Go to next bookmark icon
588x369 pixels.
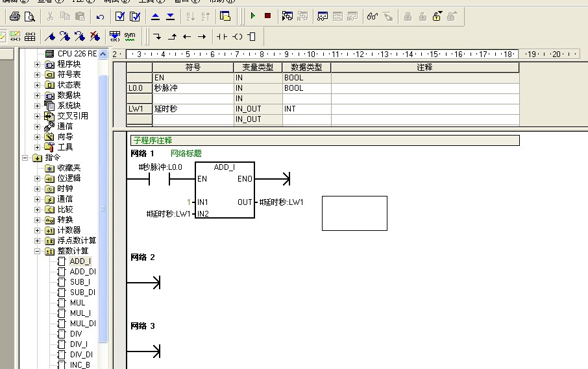[65, 36]
